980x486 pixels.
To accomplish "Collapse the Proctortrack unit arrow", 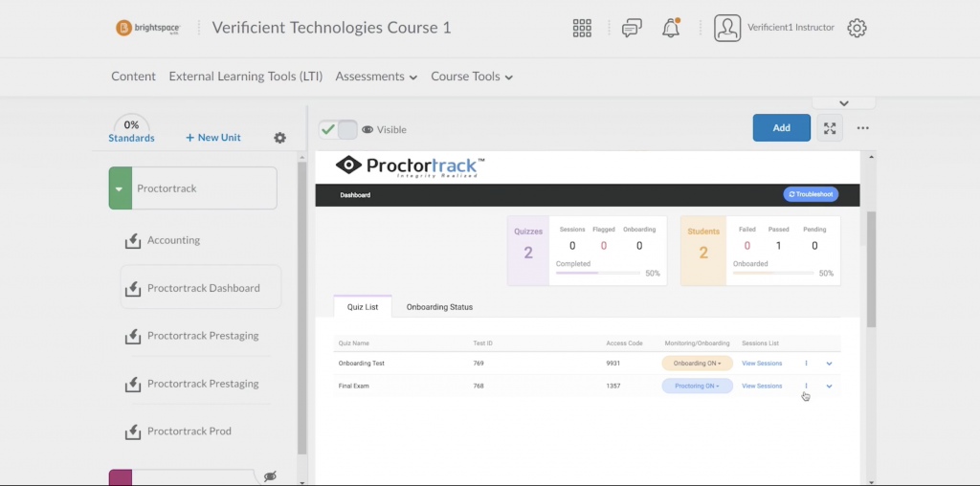I will (x=120, y=188).
